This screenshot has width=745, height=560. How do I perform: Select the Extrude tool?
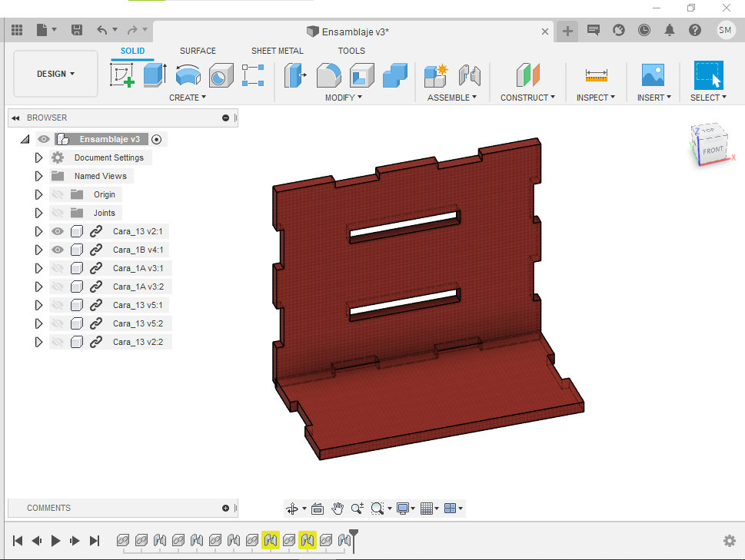point(155,75)
